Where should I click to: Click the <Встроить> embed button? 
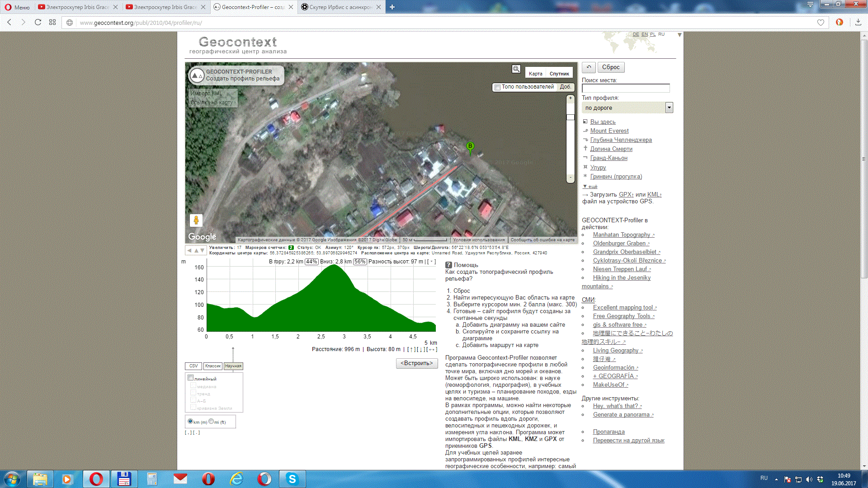point(417,363)
